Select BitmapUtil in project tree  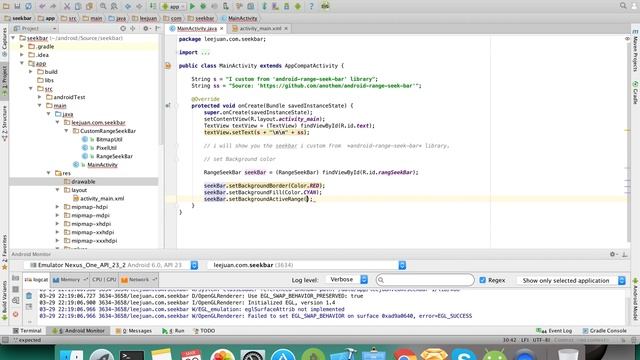pos(109,139)
